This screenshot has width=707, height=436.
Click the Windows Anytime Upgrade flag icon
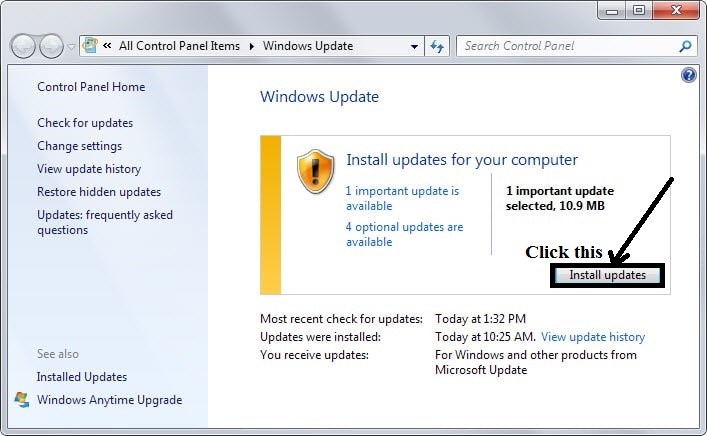[x=22, y=400]
